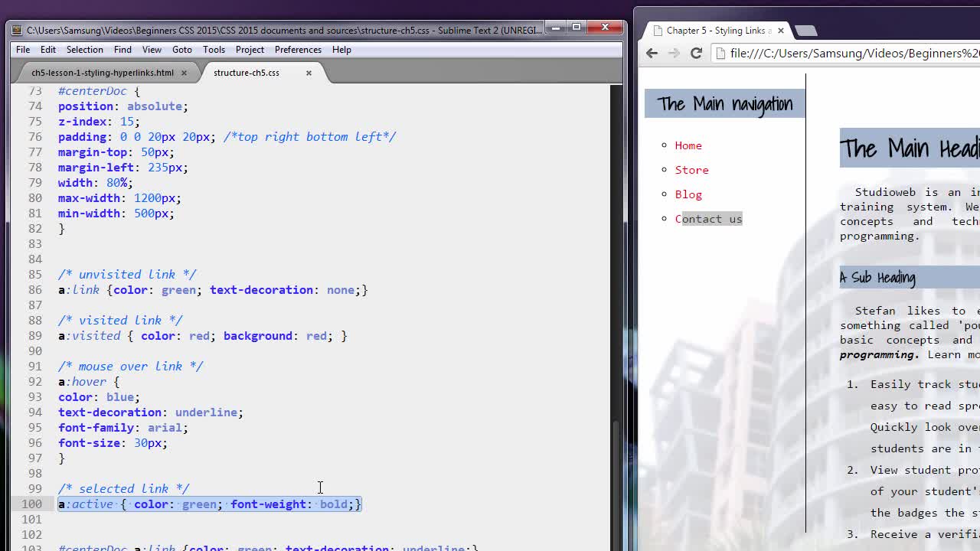Open the Project menu
Screen dimensions: 980x551
(250, 50)
